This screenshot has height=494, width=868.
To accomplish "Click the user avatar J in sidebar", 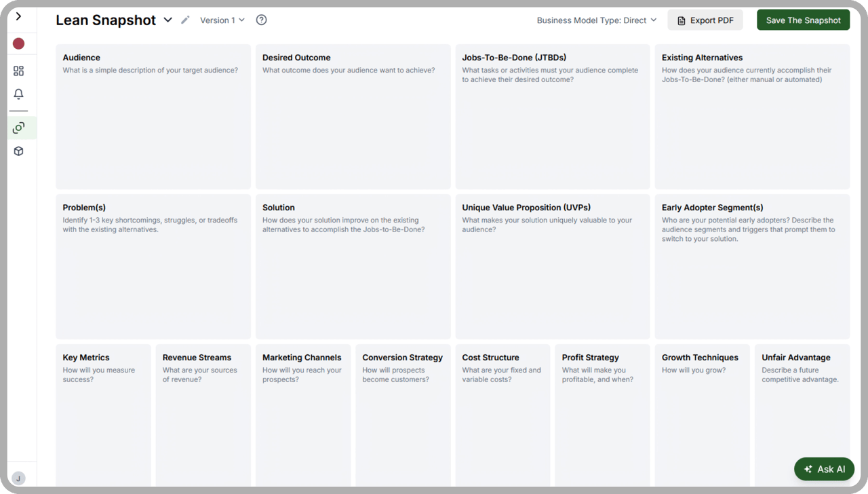I will (18, 478).
